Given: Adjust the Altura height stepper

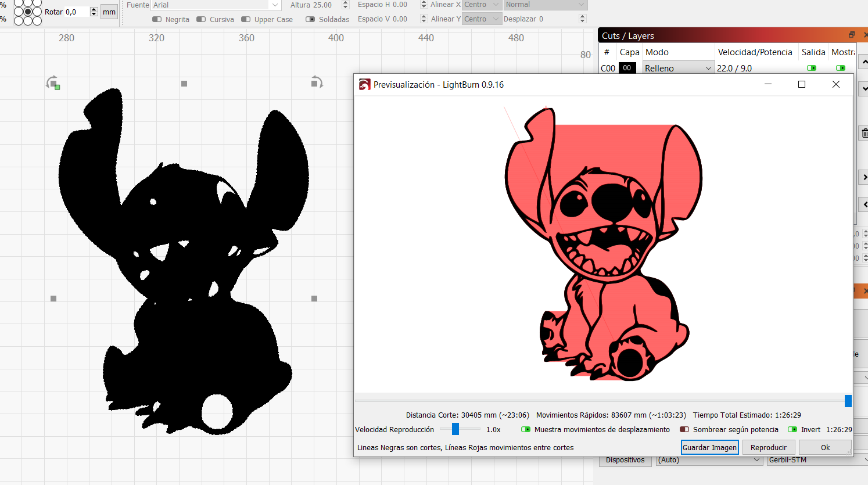Looking at the screenshot, I should 346,5.
